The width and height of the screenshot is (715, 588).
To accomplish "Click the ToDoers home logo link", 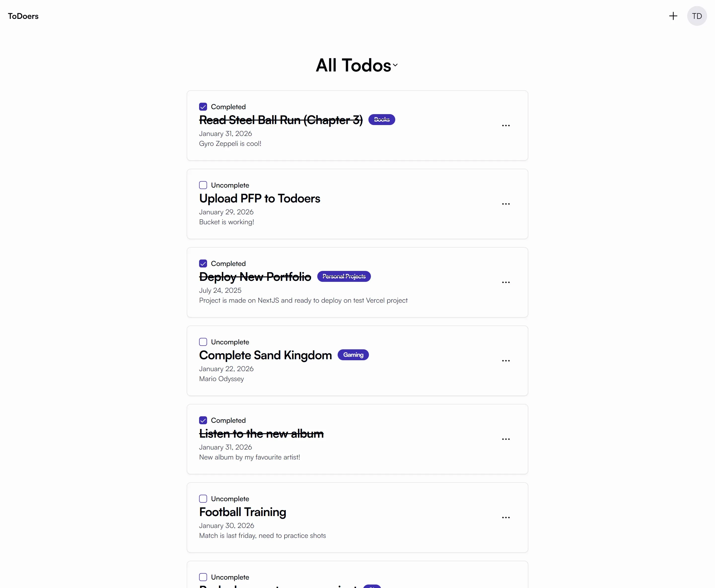I will coord(23,16).
